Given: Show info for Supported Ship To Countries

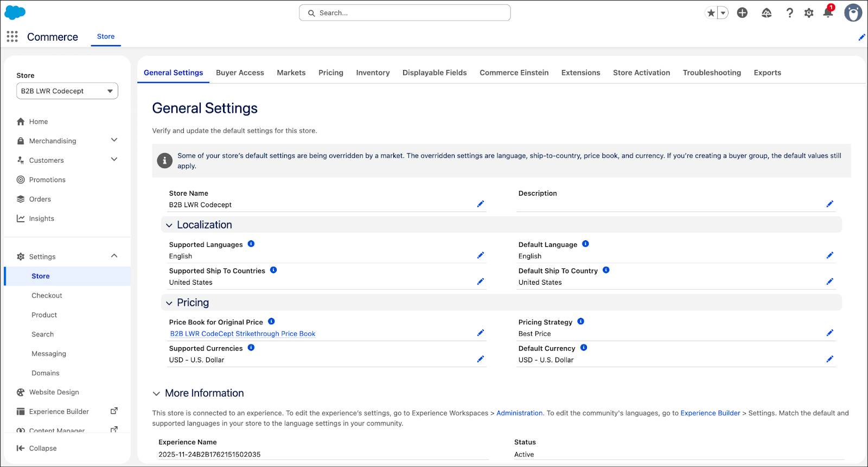Looking at the screenshot, I should coord(273,270).
